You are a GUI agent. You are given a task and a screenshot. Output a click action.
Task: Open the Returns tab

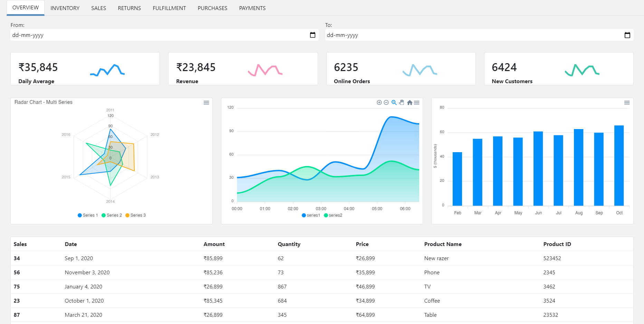click(x=129, y=8)
